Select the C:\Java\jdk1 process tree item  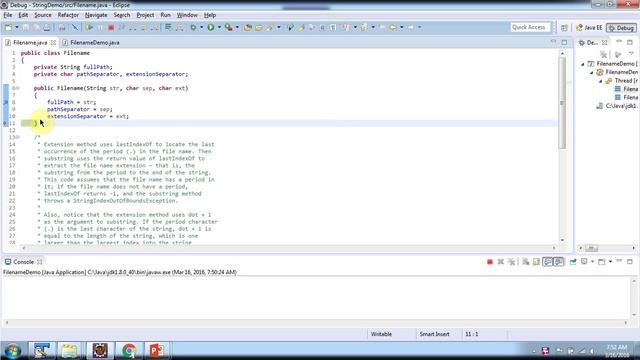tap(616, 106)
